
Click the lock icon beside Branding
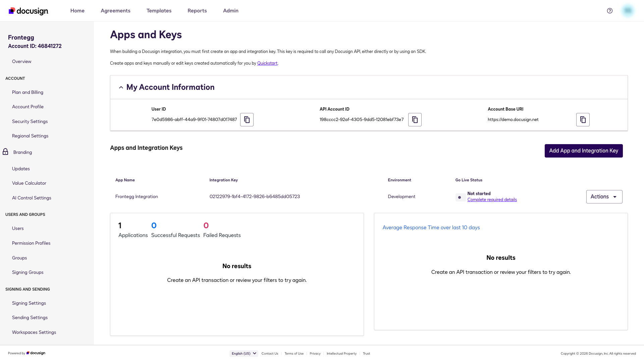[x=5, y=152]
